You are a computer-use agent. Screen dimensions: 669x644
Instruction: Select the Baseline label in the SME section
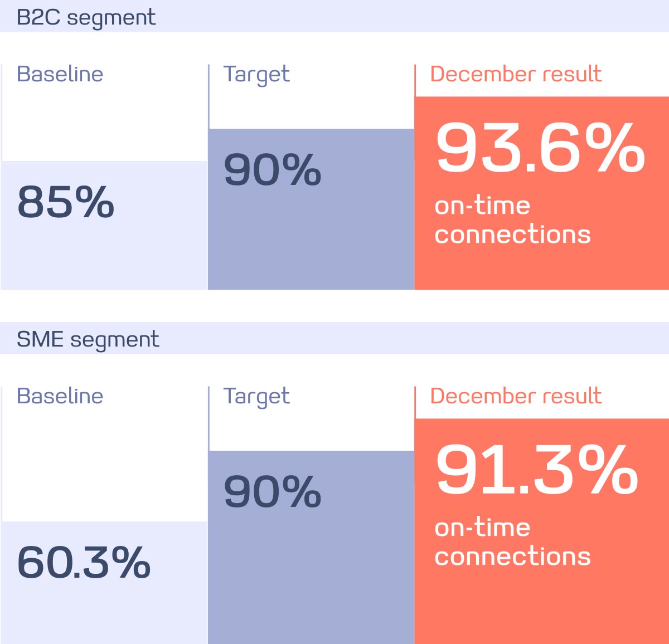click(x=60, y=396)
